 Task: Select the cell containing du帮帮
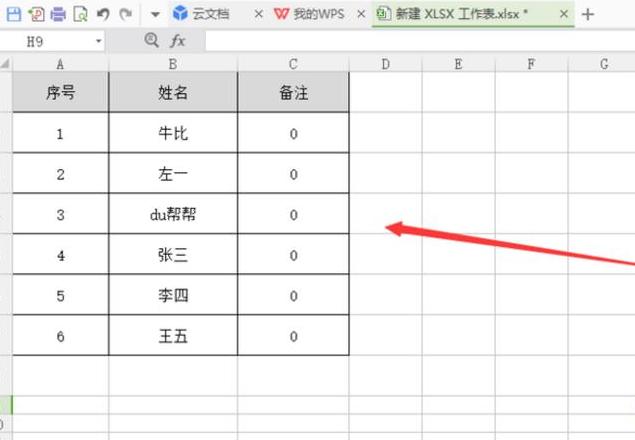click(x=173, y=214)
